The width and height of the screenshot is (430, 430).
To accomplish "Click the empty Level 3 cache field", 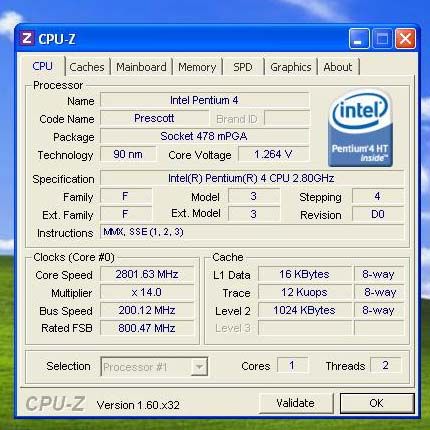I will [x=305, y=328].
